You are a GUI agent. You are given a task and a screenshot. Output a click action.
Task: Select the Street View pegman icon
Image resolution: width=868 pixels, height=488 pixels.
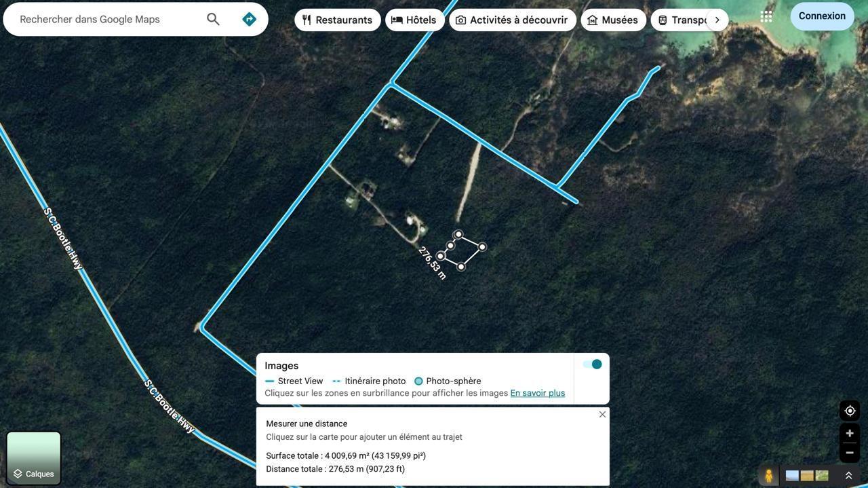coord(768,476)
